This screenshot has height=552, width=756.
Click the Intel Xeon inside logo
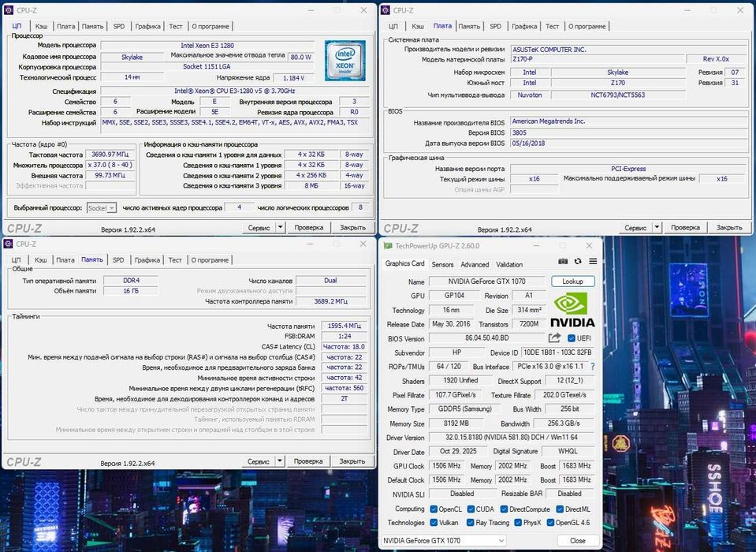344,60
